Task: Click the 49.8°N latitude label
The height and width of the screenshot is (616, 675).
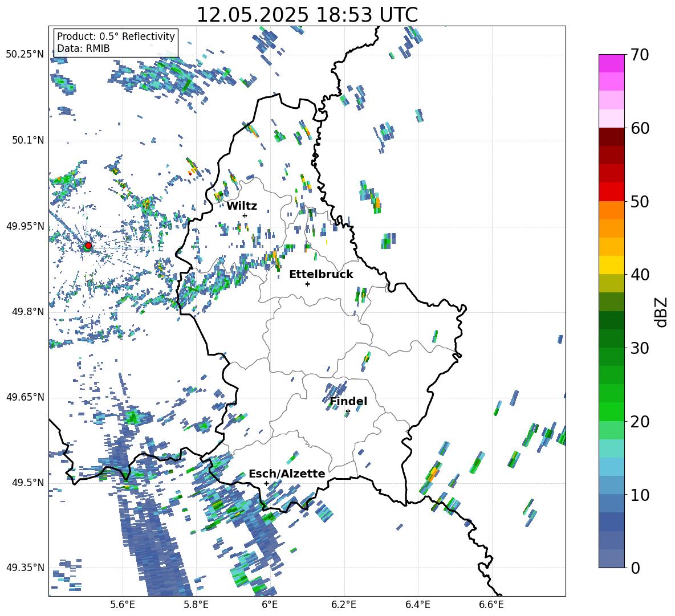Action: (x=27, y=312)
